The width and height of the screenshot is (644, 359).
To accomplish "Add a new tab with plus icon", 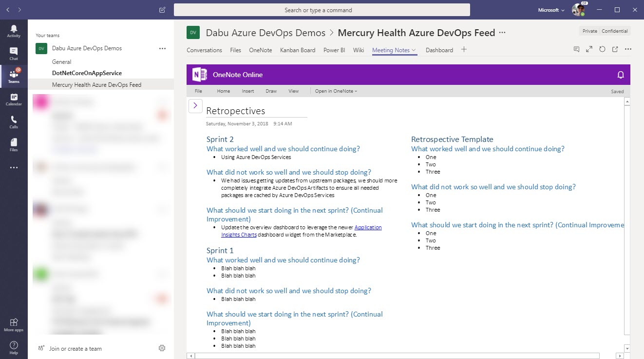I will tap(464, 49).
